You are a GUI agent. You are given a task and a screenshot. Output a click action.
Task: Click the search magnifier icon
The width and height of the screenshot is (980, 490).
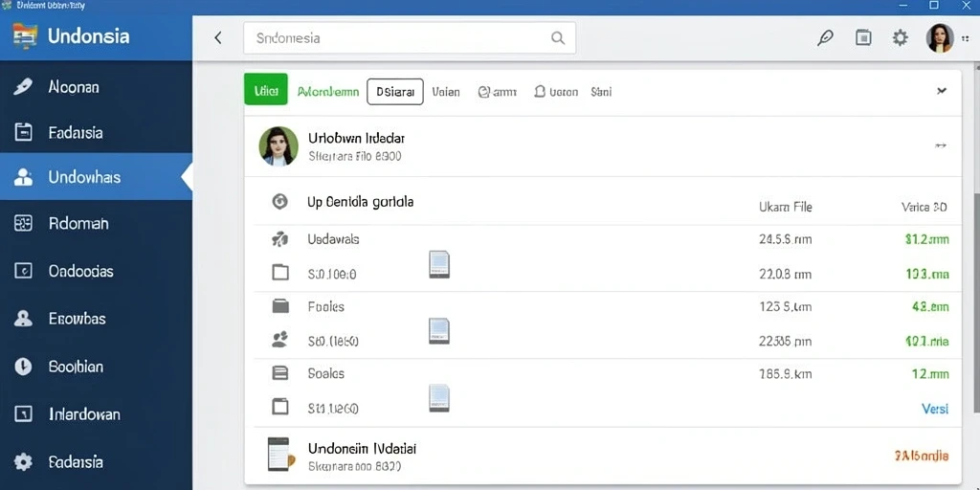(x=558, y=38)
